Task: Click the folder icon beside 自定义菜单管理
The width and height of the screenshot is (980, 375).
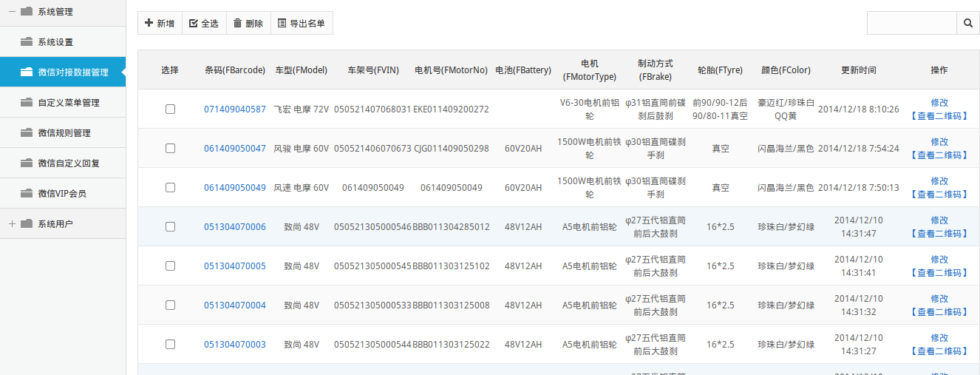Action: (27, 103)
